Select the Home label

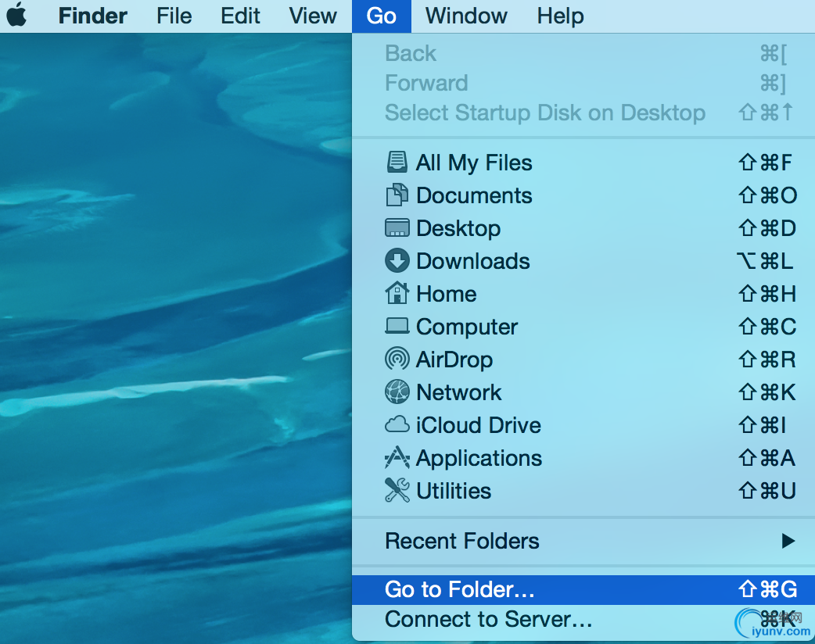pos(447,293)
